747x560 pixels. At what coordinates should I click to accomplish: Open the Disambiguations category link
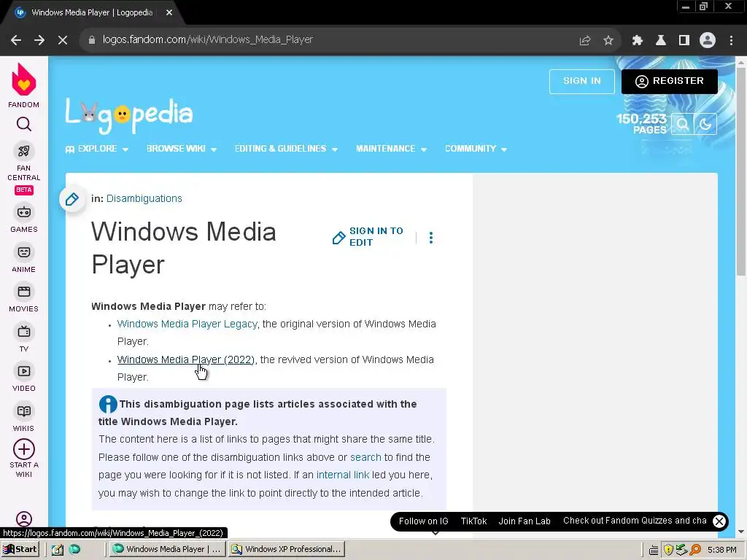point(144,198)
